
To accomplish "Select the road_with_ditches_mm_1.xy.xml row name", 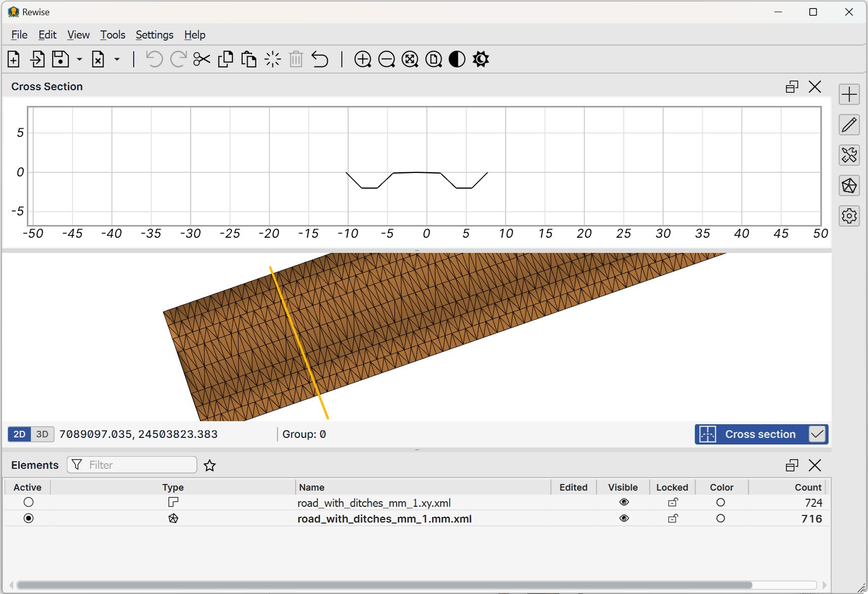I will [x=374, y=503].
